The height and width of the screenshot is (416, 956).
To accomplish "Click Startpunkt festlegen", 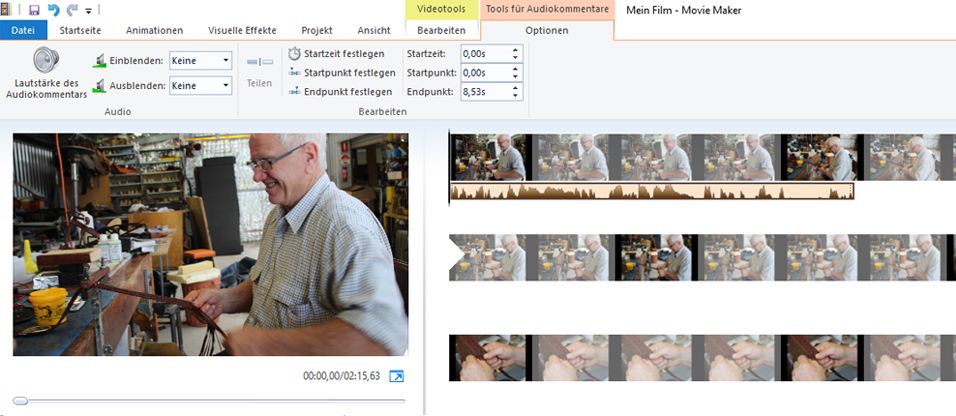I will click(341, 73).
